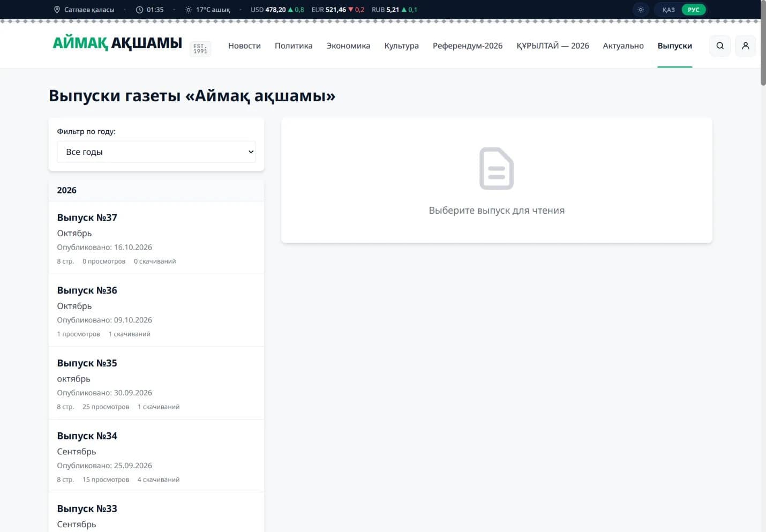Click 'Опубликовано: 09.10.2026' text
Image resolution: width=766 pixels, height=532 pixels.
[x=104, y=320]
